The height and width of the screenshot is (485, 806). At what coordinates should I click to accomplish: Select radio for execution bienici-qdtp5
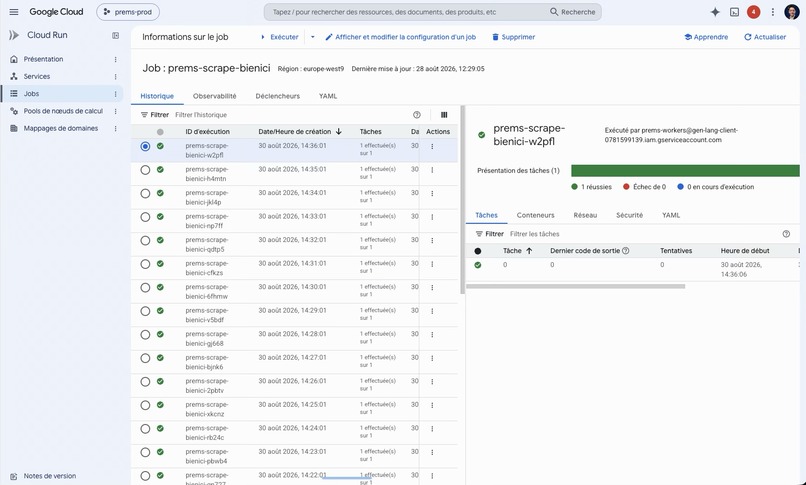click(x=145, y=240)
